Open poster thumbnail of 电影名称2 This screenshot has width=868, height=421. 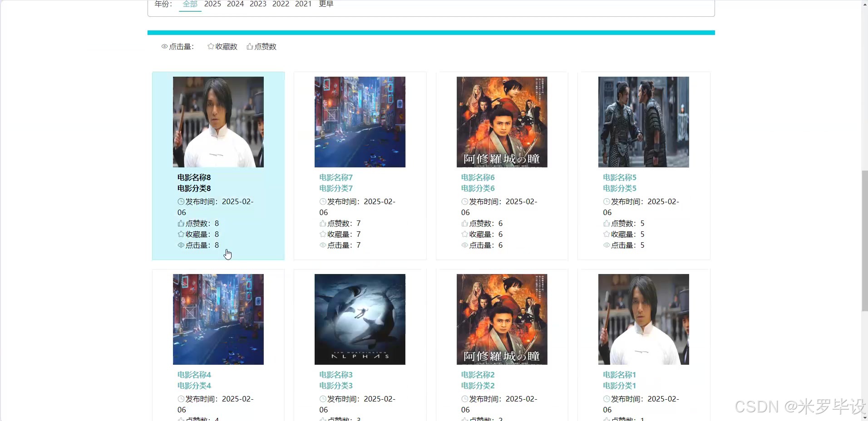tap(502, 319)
